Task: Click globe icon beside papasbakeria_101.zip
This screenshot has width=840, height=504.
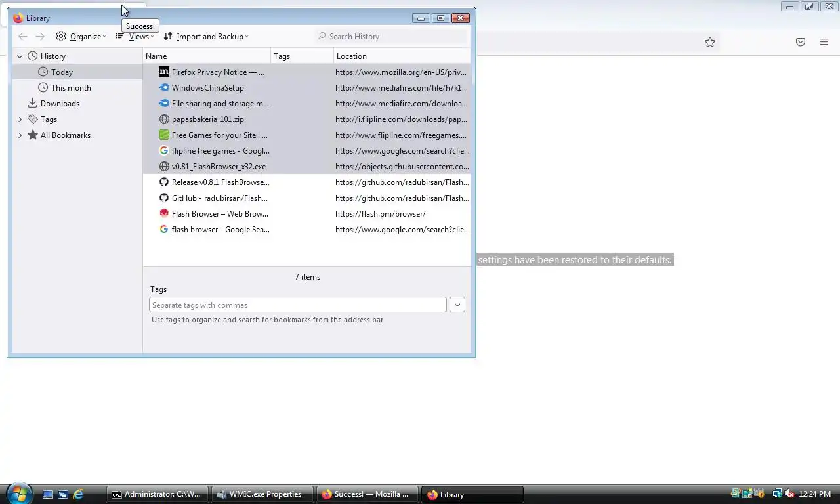Action: coord(164,119)
